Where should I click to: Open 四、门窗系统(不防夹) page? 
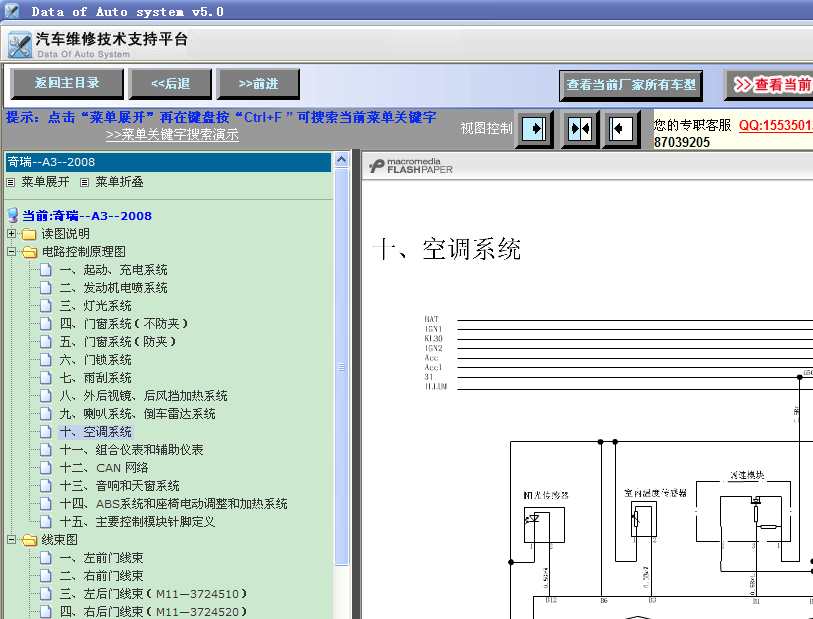tap(123, 324)
